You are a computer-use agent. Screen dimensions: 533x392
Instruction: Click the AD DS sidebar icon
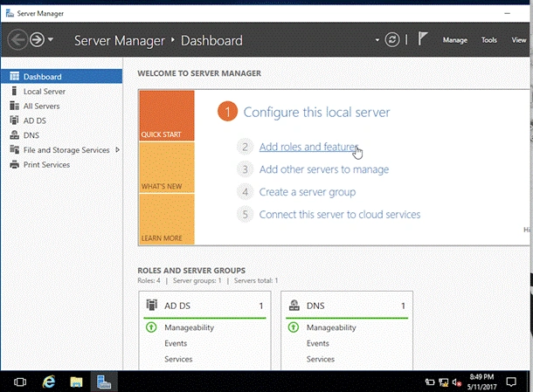[14, 120]
